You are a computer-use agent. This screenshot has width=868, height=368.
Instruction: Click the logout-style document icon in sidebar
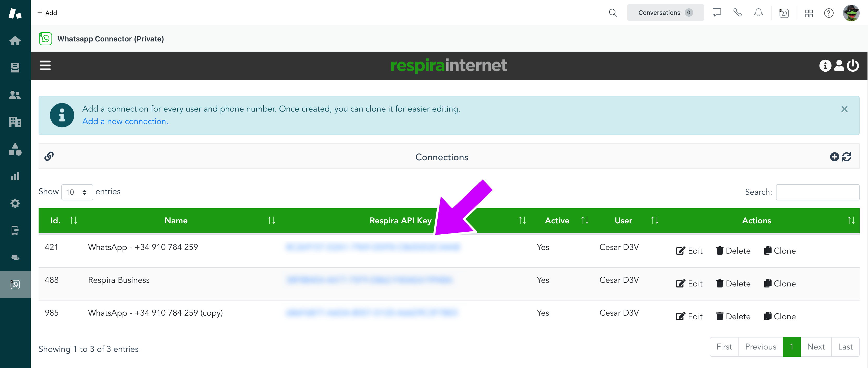pos(15,230)
